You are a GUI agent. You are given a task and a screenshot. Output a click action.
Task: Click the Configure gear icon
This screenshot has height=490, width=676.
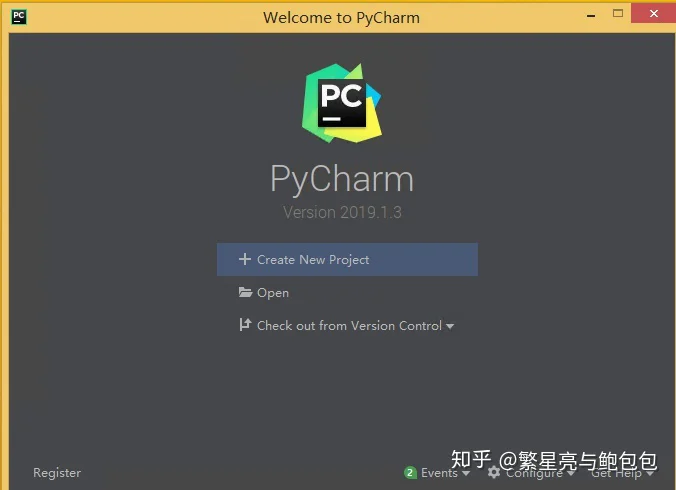(494, 472)
